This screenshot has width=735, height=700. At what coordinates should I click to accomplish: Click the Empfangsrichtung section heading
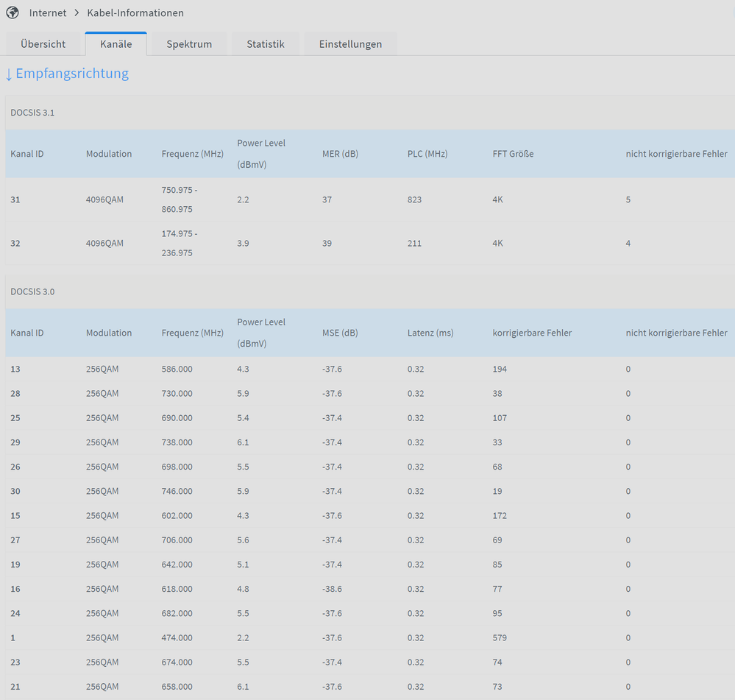click(x=72, y=74)
